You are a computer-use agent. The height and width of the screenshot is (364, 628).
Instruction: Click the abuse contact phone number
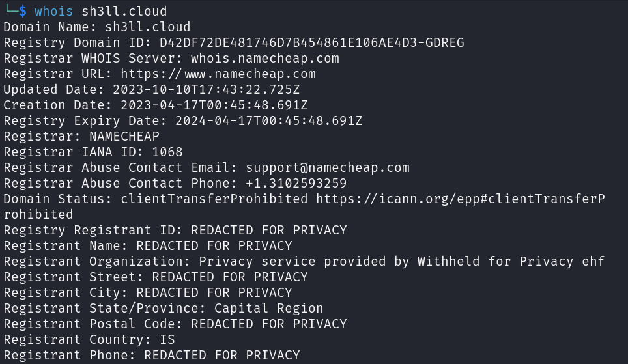[296, 184]
